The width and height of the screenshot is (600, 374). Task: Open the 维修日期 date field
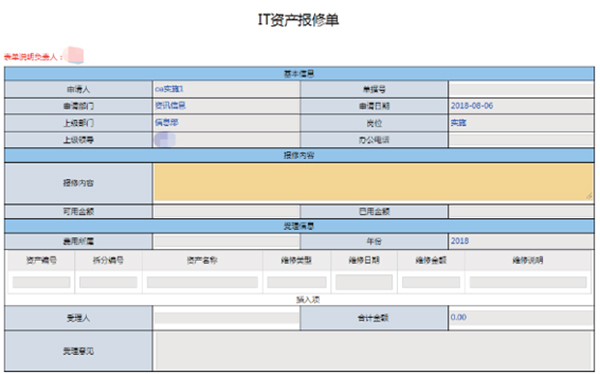click(x=364, y=282)
